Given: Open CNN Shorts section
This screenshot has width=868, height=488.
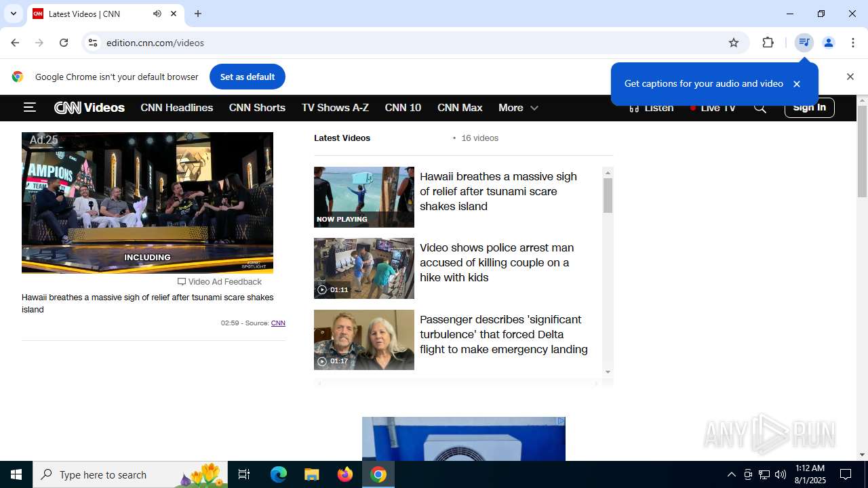Looking at the screenshot, I should pyautogui.click(x=257, y=108).
